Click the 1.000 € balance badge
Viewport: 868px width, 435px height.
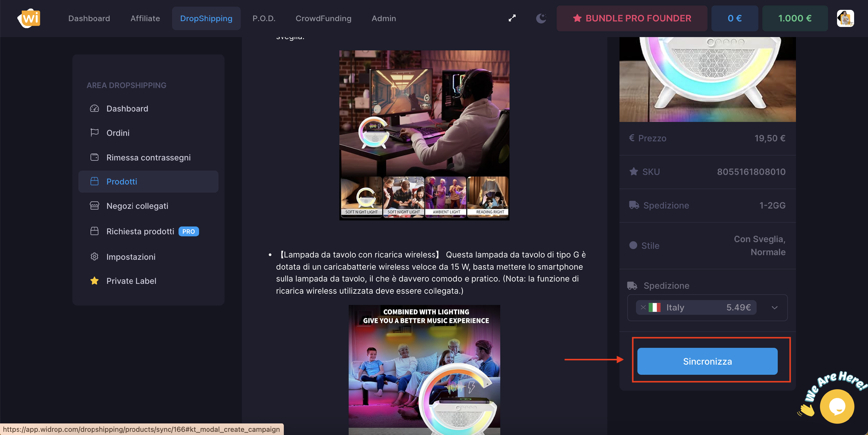795,18
